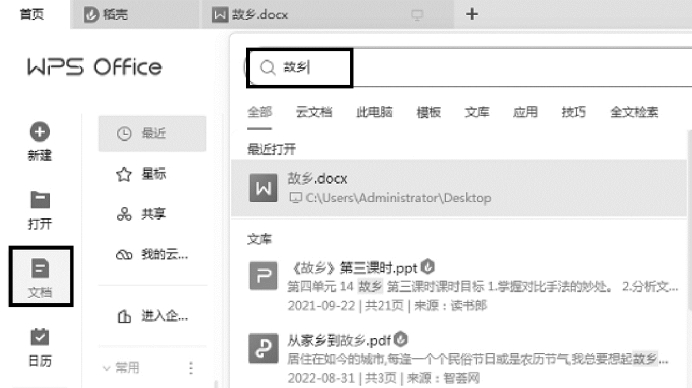Click the 最近打开 section heading
This screenshot has width=692, height=388.
pyautogui.click(x=271, y=150)
